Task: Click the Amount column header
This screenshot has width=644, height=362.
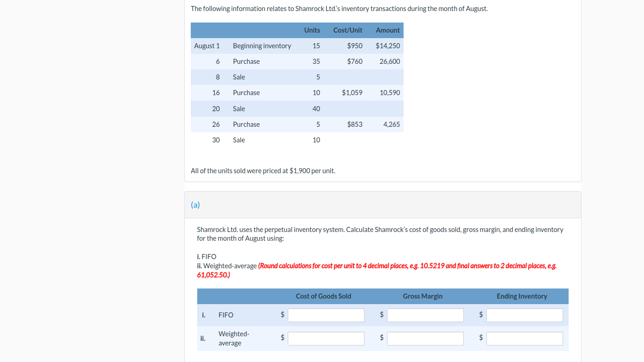Action: pos(388,30)
